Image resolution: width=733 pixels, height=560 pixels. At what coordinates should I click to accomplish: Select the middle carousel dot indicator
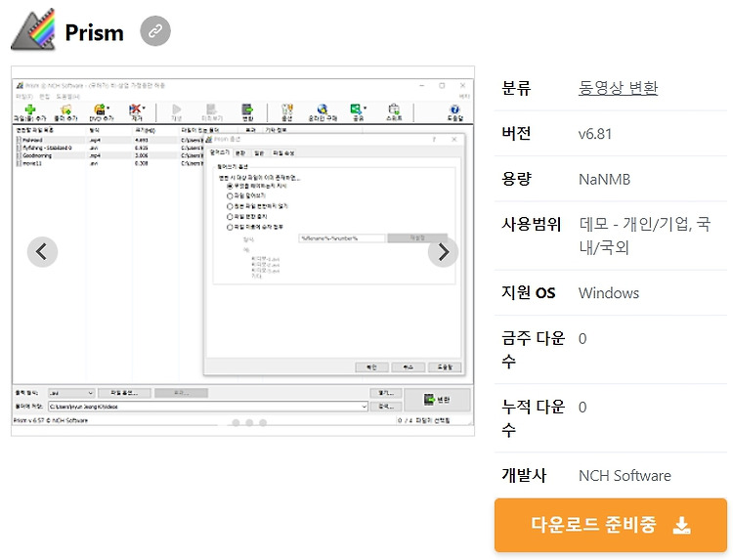(249, 422)
